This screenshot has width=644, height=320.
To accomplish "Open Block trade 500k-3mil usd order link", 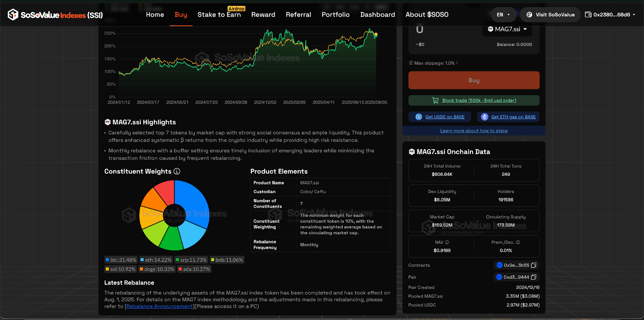I will click(479, 100).
